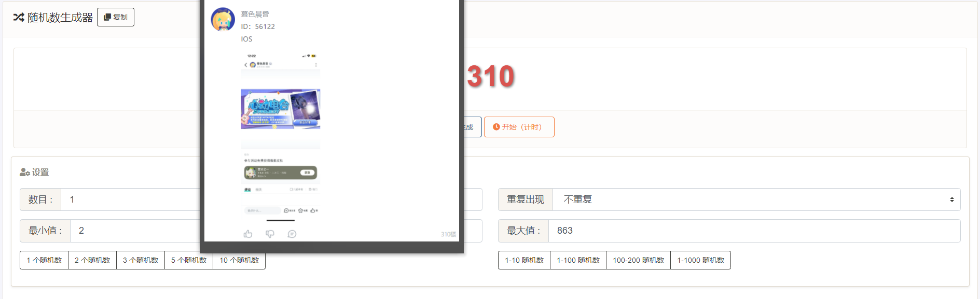The height and width of the screenshot is (299, 980).
Task: Open the 重复出现 dropdown showing 不重复
Action: point(756,200)
